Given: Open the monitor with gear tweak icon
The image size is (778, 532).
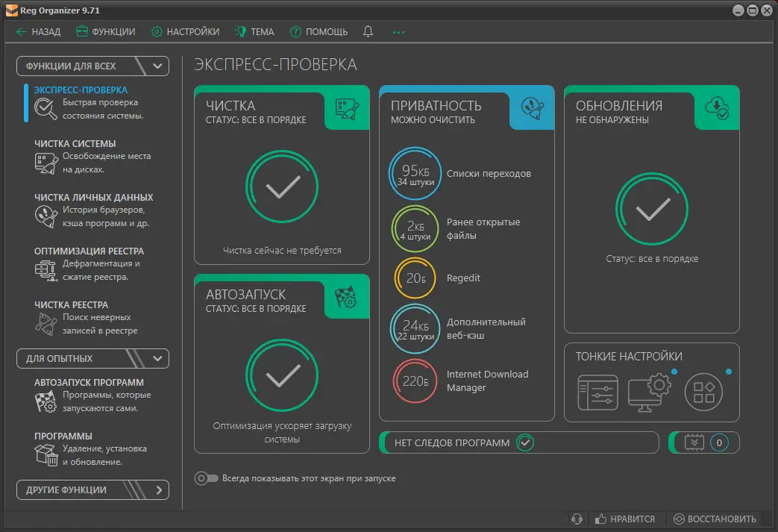Looking at the screenshot, I should point(649,392).
